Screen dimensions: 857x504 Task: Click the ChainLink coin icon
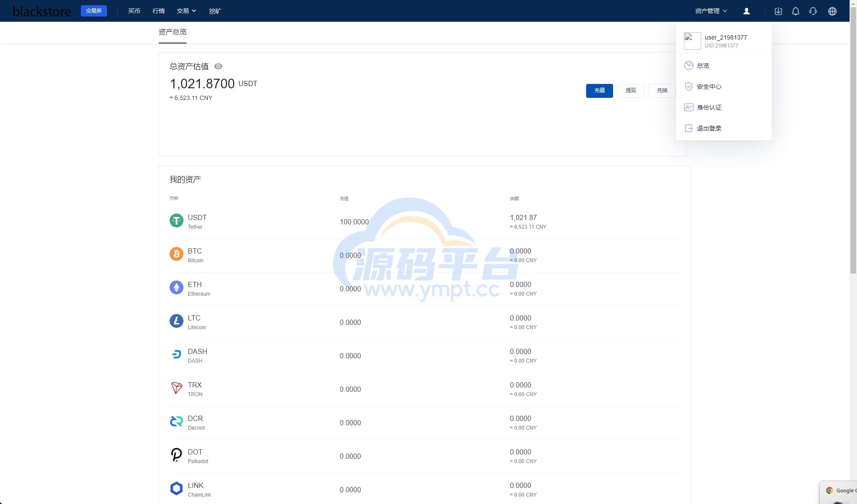pos(176,488)
